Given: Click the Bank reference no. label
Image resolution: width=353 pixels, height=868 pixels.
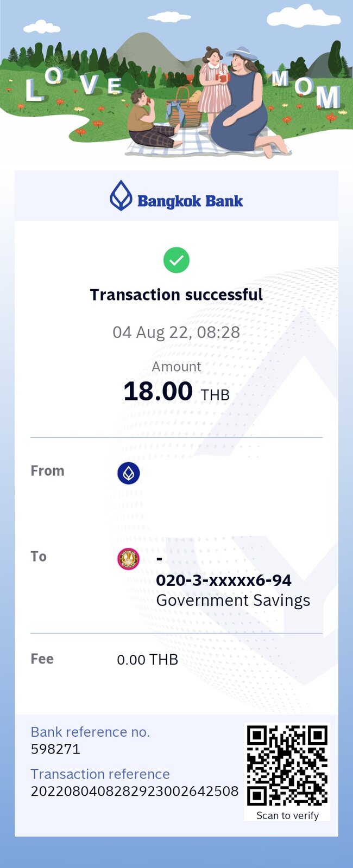Looking at the screenshot, I should pos(90,732).
